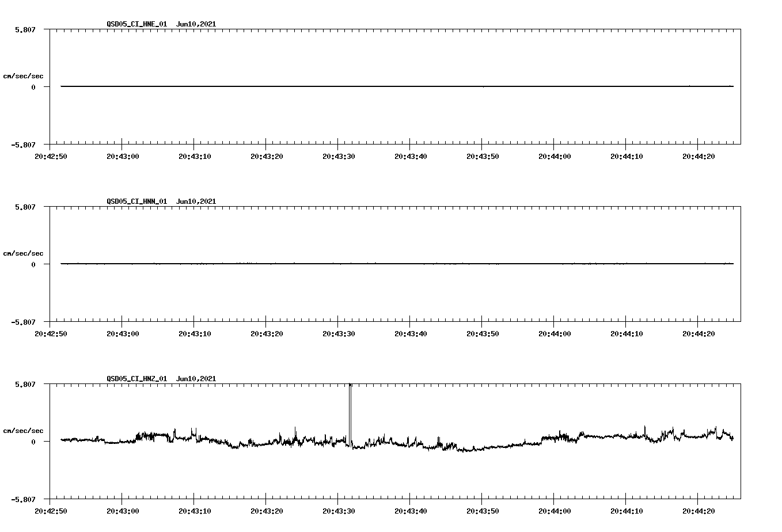The height and width of the screenshot is (532, 782).
Task: Click the 20:43:10 time label under the HNN plot
Action: 195,333
